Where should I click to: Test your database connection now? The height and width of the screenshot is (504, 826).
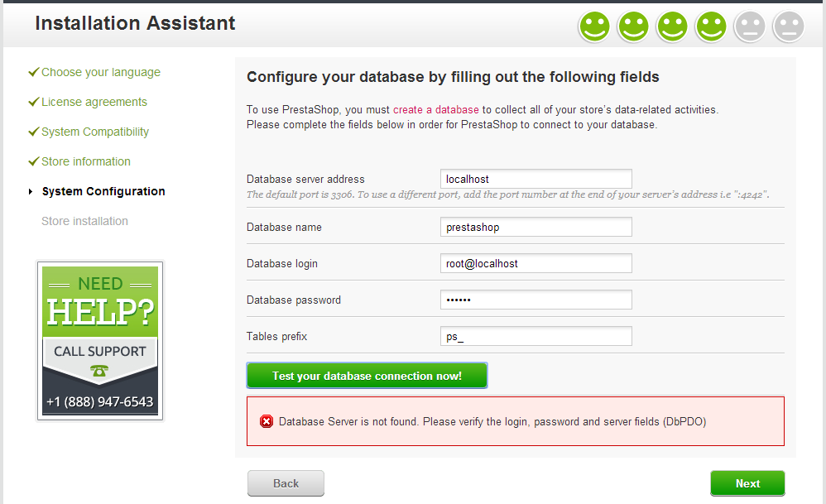[367, 376]
